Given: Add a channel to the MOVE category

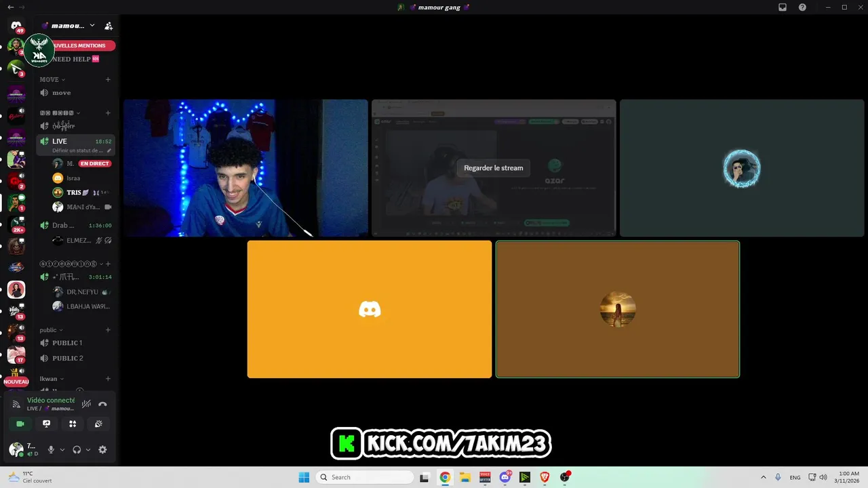Looking at the screenshot, I should coord(108,79).
